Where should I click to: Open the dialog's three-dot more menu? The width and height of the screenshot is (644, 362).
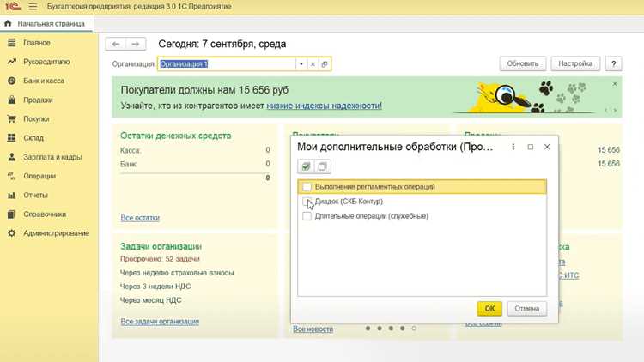(x=513, y=147)
